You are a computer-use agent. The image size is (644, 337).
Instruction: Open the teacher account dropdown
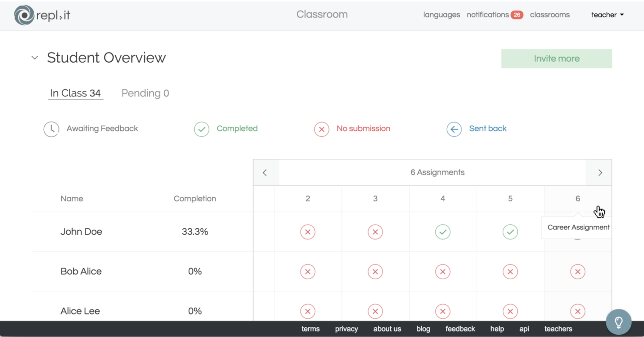(607, 15)
